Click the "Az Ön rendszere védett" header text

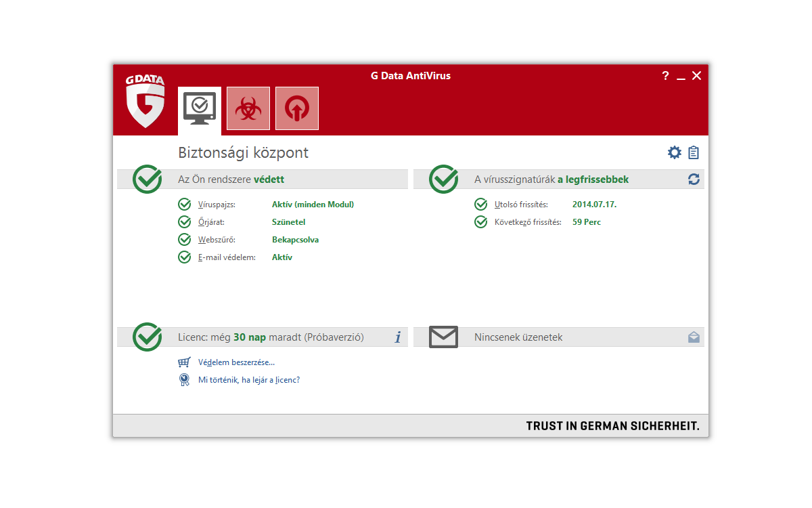tap(231, 179)
